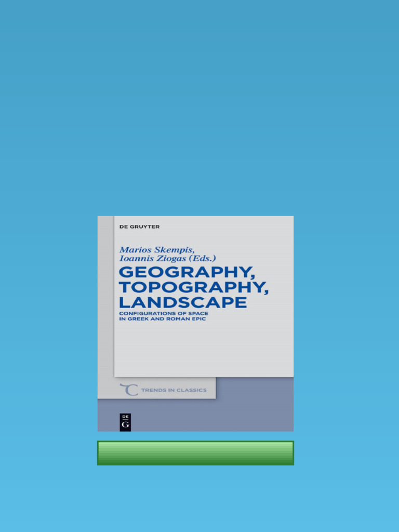This screenshot has height=532, width=399.
Task: Click editor name 'Marios Skempis,'
Action: click(x=157, y=250)
